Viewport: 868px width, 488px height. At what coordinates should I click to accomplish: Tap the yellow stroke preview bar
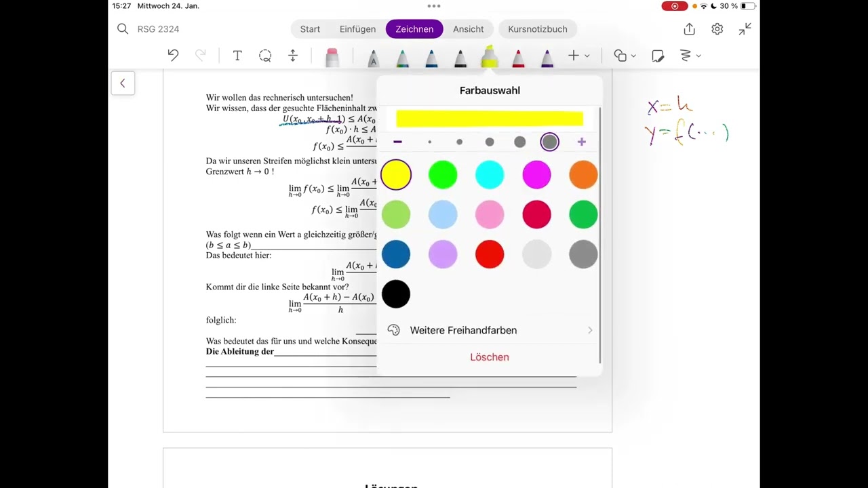pos(490,119)
